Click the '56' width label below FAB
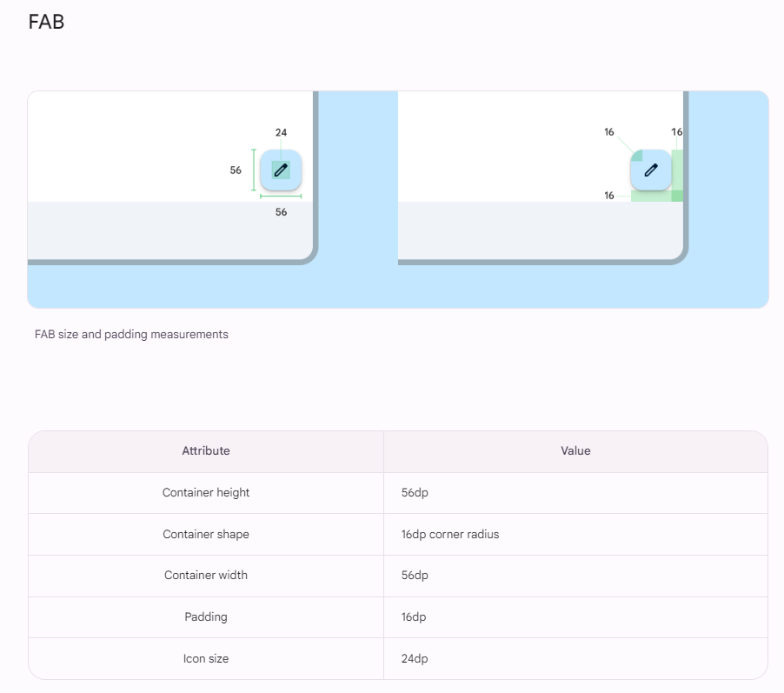 [x=281, y=212]
